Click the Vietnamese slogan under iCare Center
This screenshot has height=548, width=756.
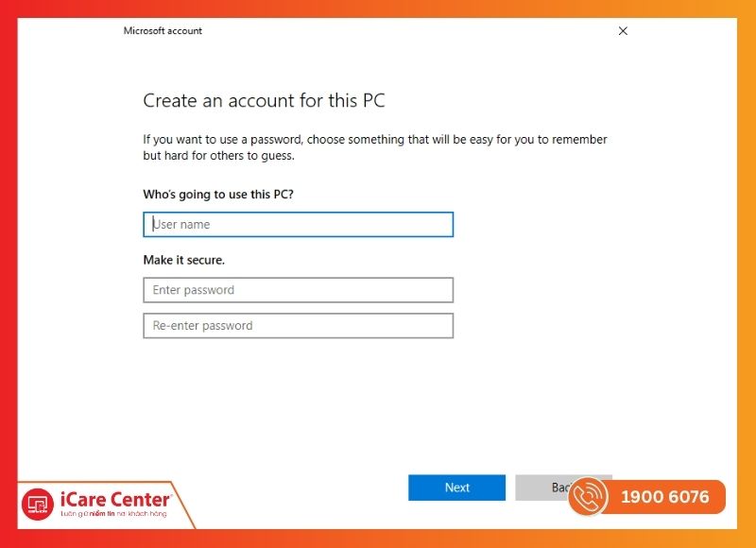tap(112, 513)
